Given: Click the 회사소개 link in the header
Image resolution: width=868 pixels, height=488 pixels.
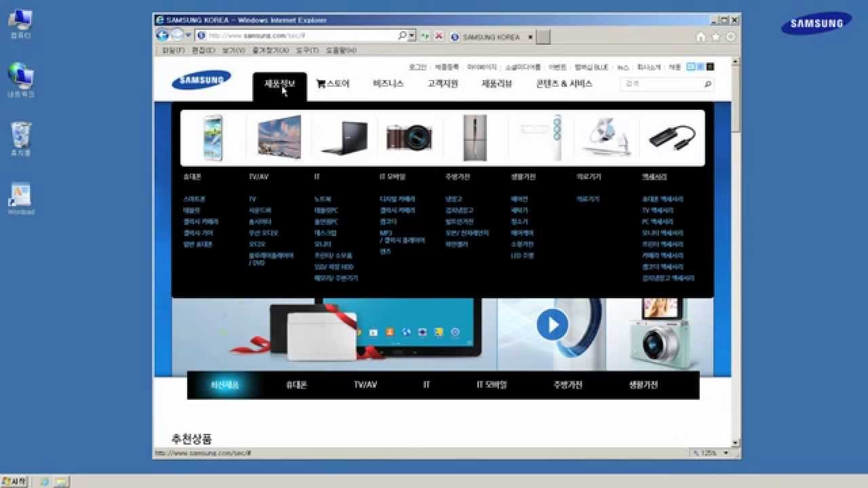Looking at the screenshot, I should point(649,67).
